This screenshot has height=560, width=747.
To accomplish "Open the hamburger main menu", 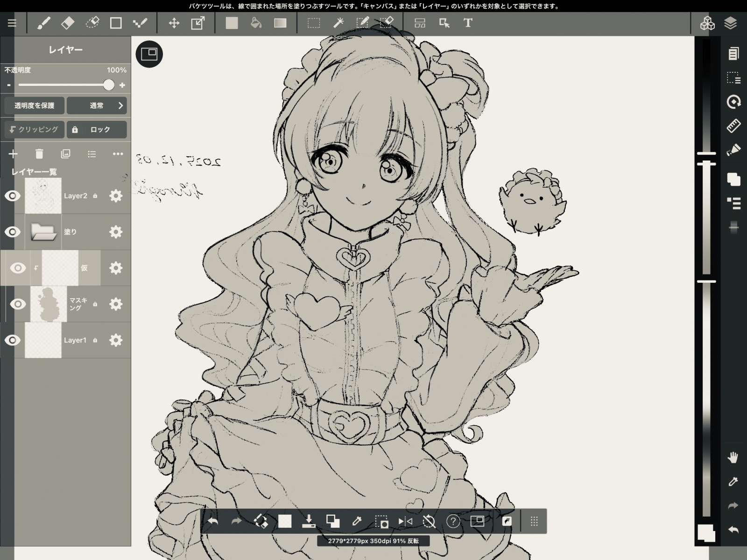I will coord(12,23).
